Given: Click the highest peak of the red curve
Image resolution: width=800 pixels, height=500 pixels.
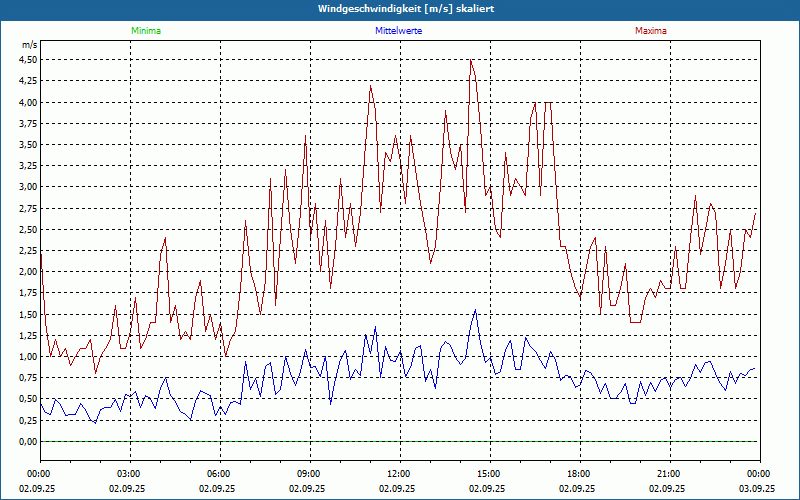Looking at the screenshot, I should pos(471,59).
